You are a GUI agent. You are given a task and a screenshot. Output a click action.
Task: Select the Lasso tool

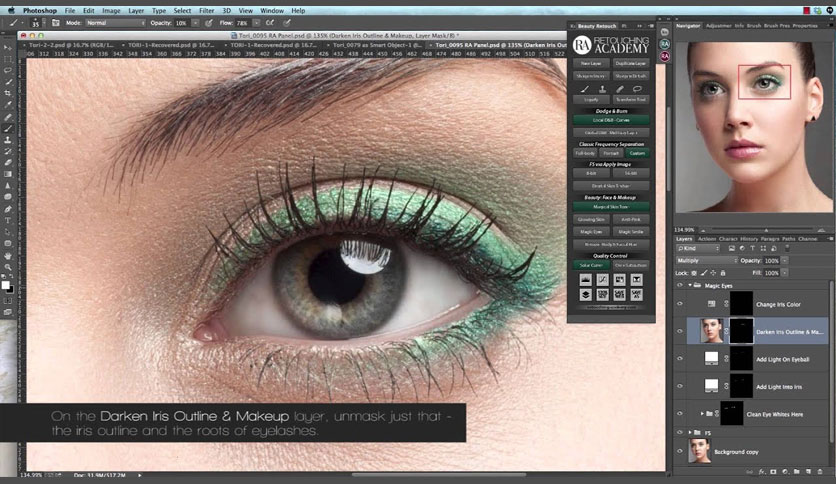8,70
